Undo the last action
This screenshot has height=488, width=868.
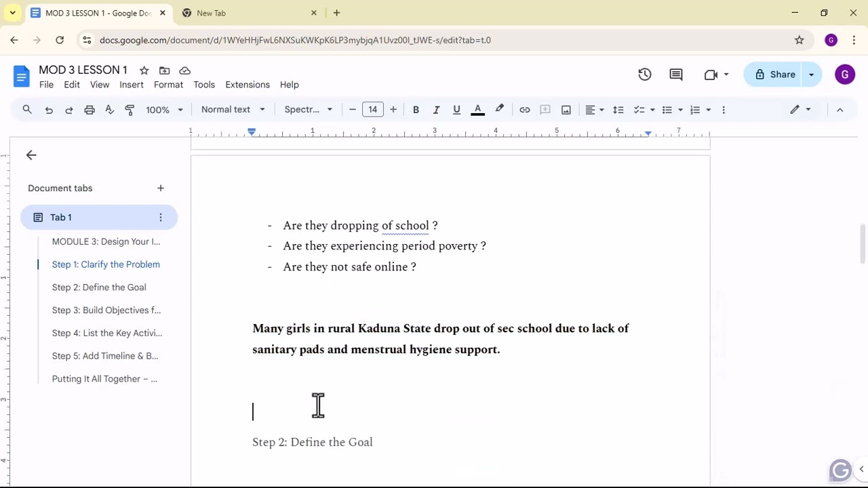pyautogui.click(x=49, y=110)
